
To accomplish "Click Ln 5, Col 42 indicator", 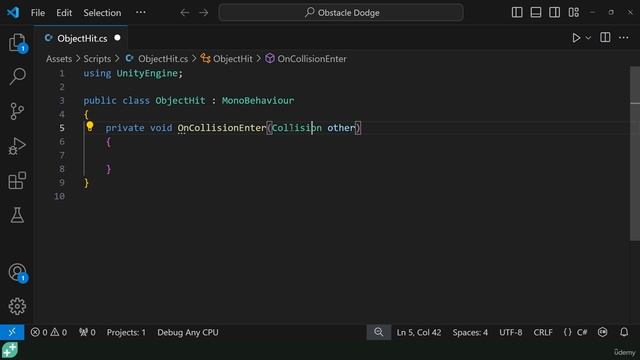I will (419, 332).
